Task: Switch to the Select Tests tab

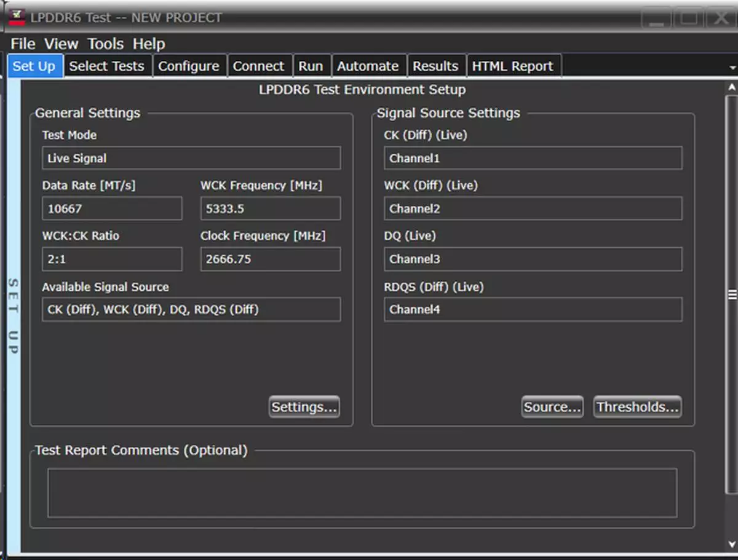Action: 106,66
